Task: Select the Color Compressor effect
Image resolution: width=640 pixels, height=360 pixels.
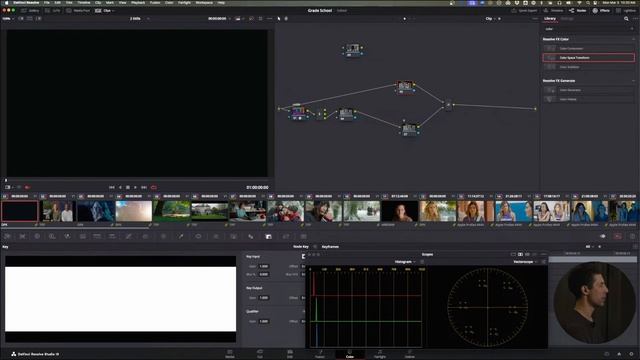Action: click(x=589, y=49)
